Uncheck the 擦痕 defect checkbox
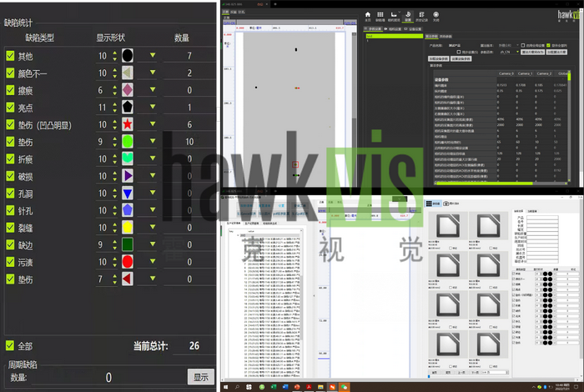This screenshot has width=584, height=392. 10,90
